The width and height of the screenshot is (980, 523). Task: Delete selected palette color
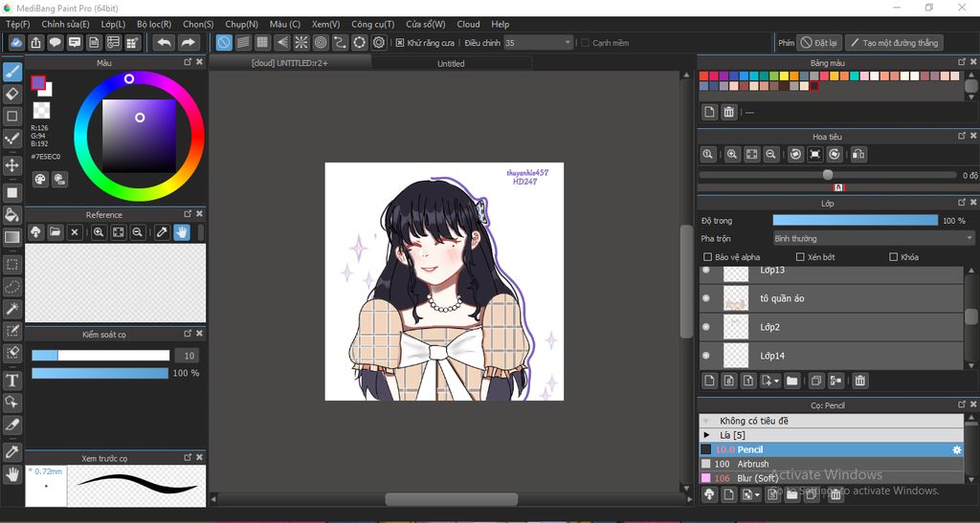coord(728,112)
